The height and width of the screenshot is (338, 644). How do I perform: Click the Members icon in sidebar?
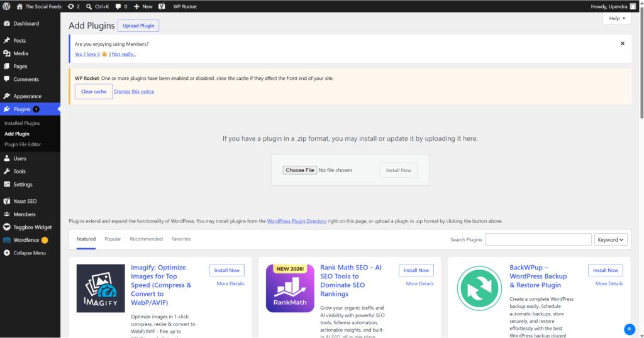tap(6, 214)
